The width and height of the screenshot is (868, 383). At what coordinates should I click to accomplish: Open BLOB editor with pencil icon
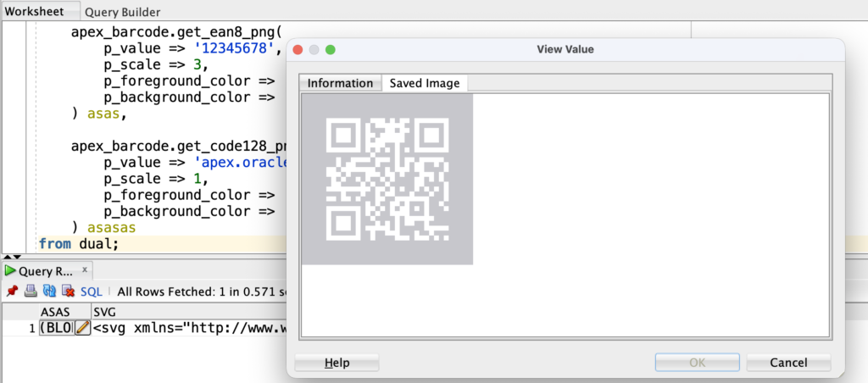(x=82, y=328)
